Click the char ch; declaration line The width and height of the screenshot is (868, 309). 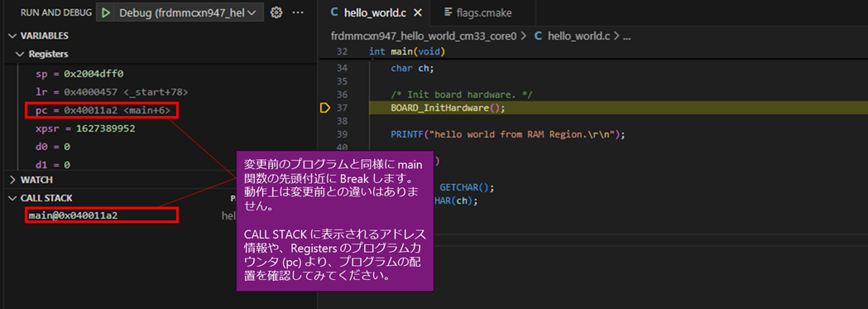click(412, 69)
